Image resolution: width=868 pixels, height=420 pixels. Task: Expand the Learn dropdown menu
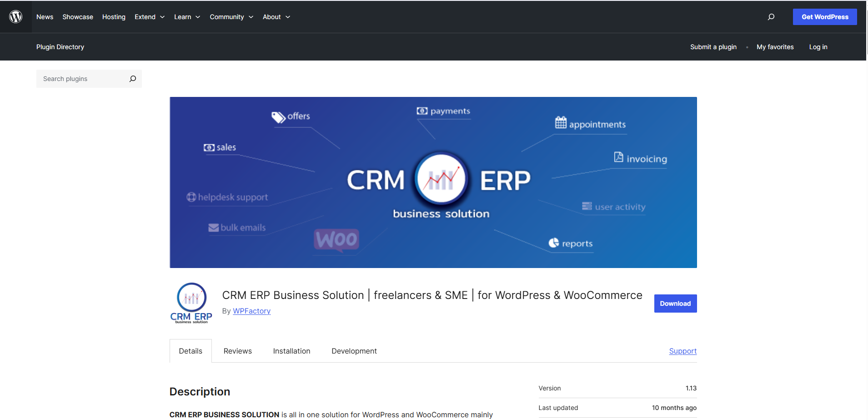pyautogui.click(x=187, y=17)
